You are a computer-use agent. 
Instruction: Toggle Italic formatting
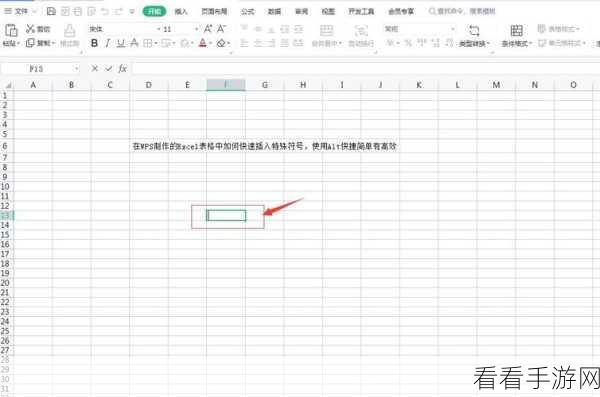[108, 43]
